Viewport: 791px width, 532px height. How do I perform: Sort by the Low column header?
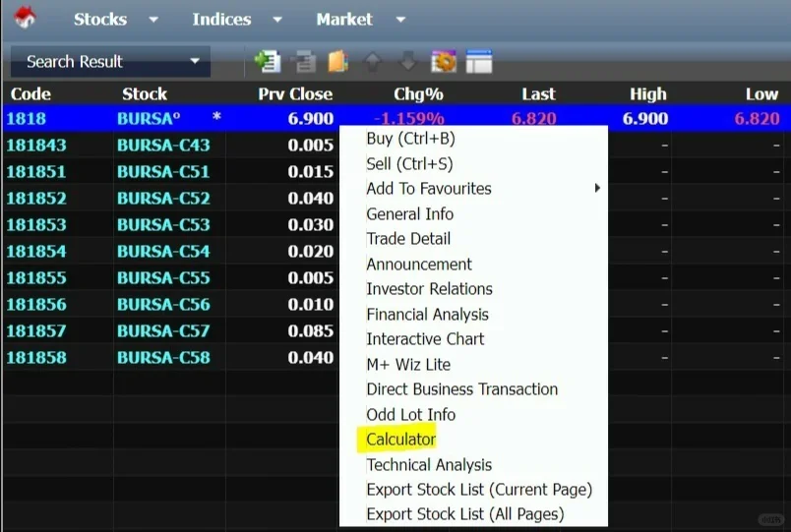click(761, 93)
